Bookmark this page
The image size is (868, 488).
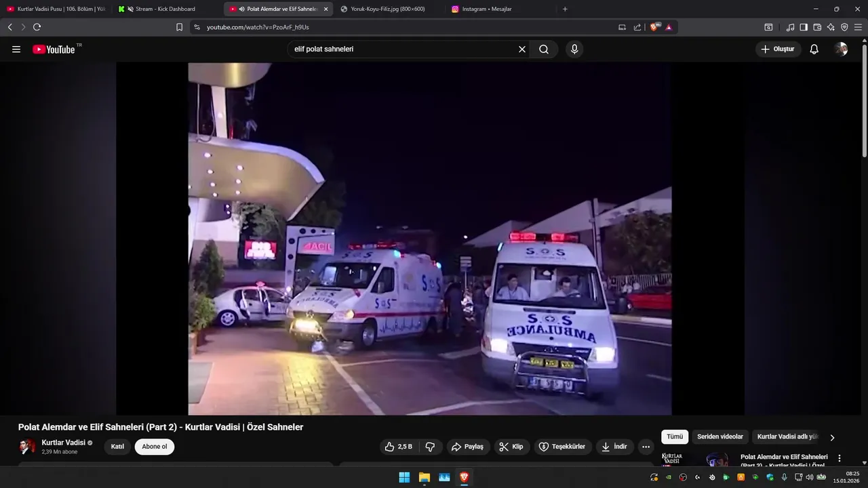coord(179,27)
